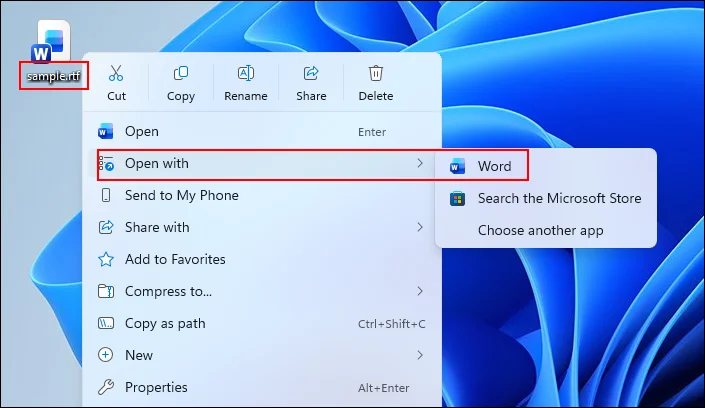Select Send to My Phone entry
The width and height of the screenshot is (705, 408).
[x=262, y=195]
